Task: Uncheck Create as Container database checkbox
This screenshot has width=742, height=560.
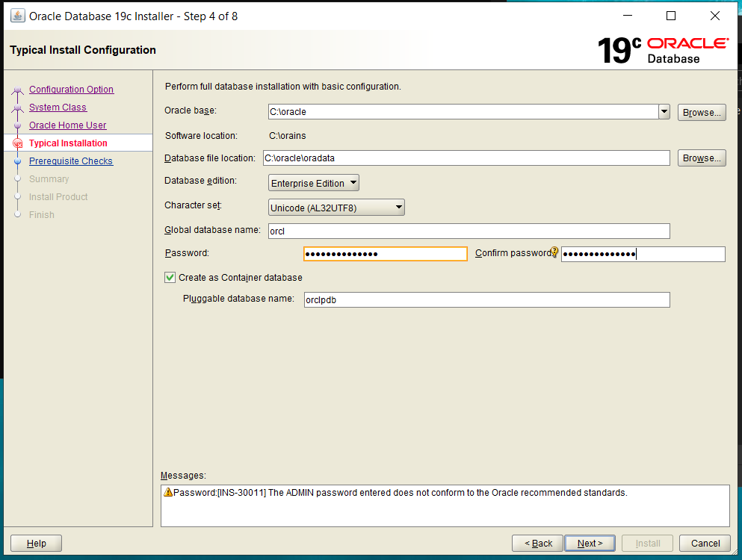Action: (170, 278)
